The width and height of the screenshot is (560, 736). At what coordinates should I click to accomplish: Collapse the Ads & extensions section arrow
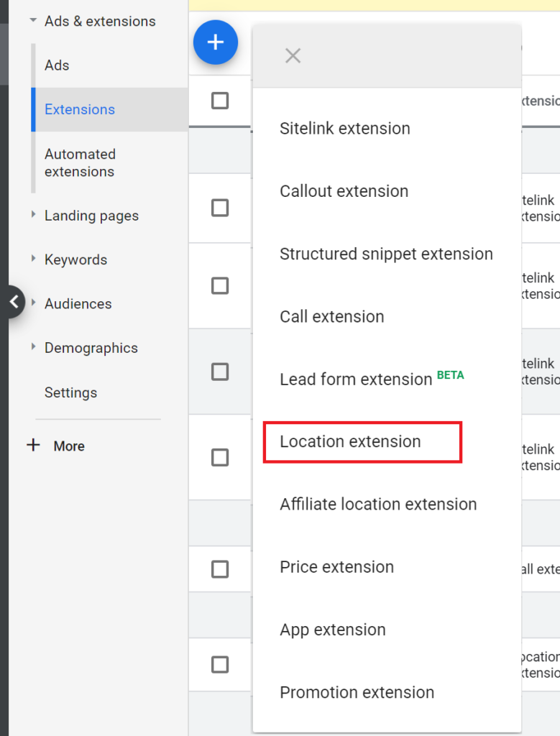(33, 20)
